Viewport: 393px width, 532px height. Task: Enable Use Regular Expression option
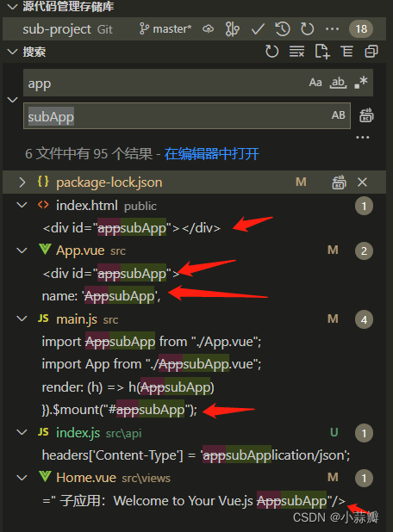(361, 83)
